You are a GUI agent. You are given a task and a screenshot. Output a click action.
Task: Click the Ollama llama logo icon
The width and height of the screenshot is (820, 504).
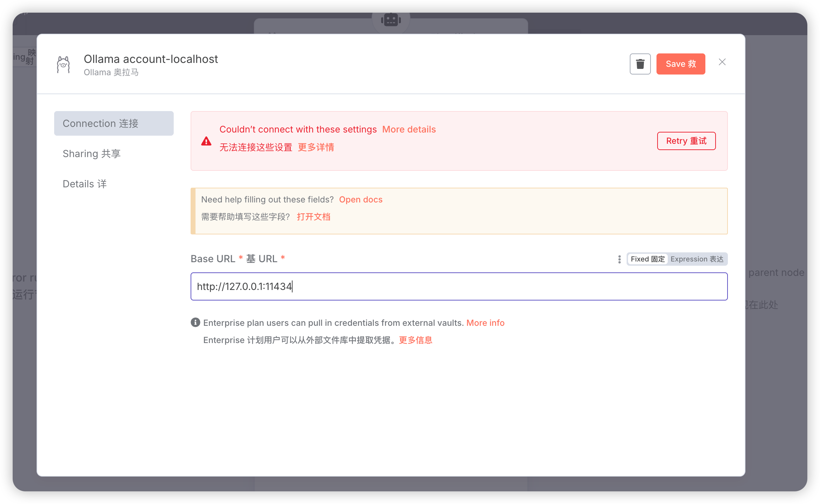click(x=64, y=65)
